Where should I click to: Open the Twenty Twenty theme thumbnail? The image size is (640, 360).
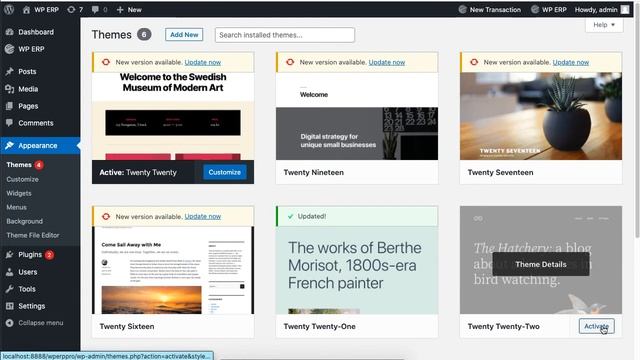[x=173, y=116]
